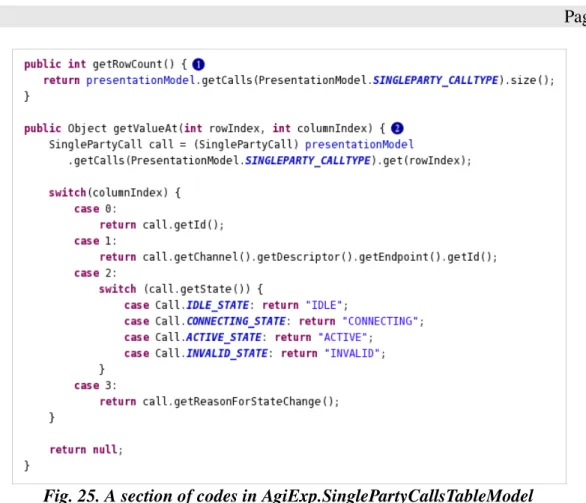The height and width of the screenshot is (503, 586).
Task: Select the "getValueAt" method name
Action: pos(145,129)
